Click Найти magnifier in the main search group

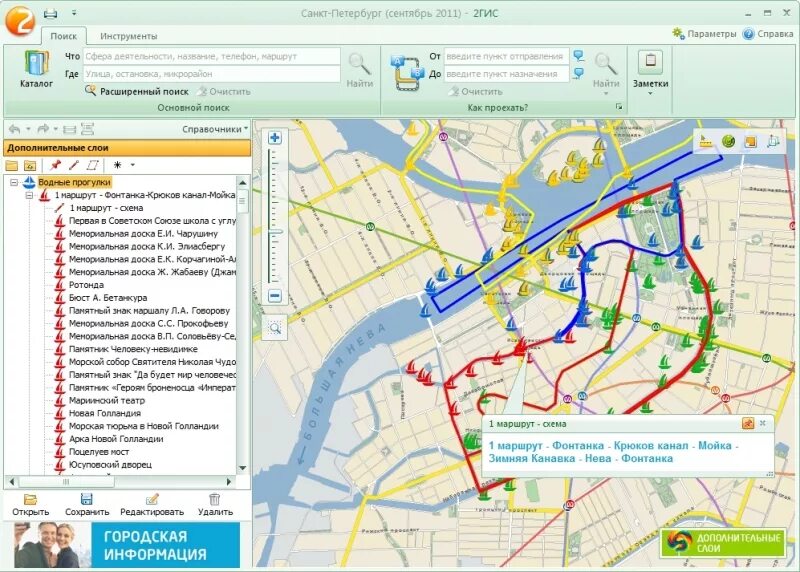360,70
